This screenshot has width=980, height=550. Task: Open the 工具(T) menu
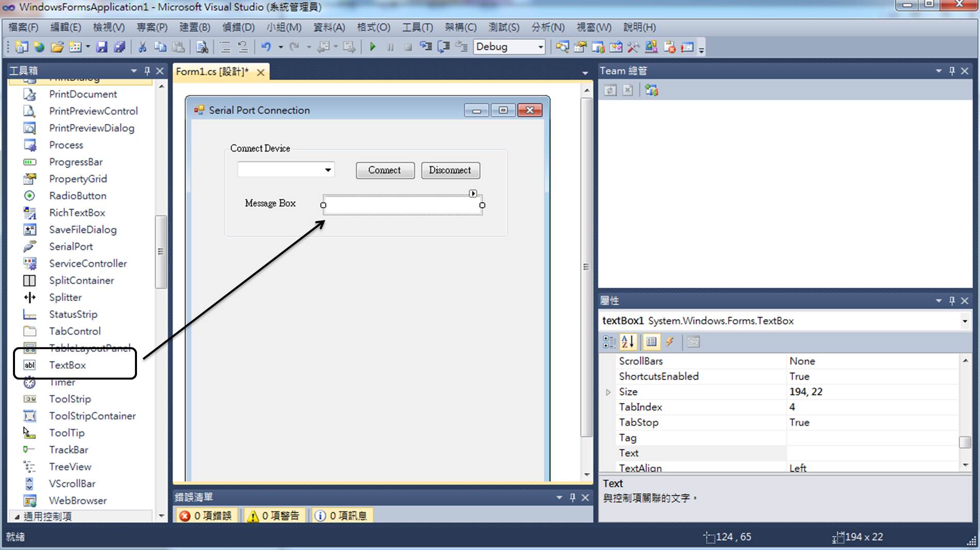(x=418, y=27)
